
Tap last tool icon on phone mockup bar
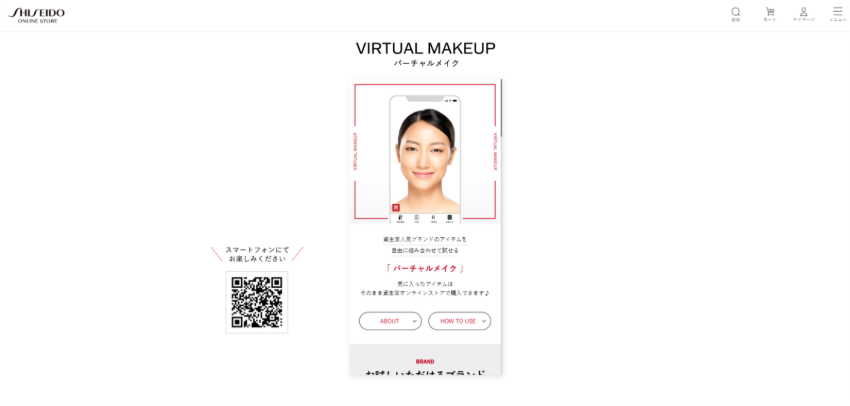tap(449, 218)
